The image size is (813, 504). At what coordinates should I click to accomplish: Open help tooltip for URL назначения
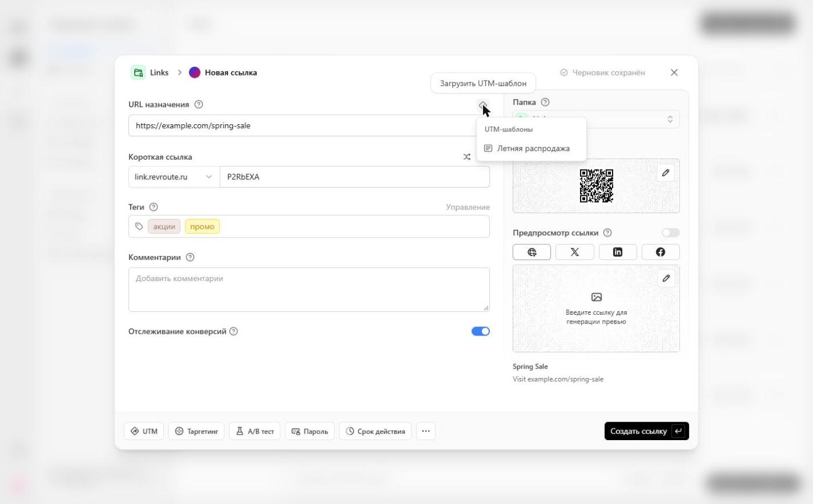[x=199, y=105]
